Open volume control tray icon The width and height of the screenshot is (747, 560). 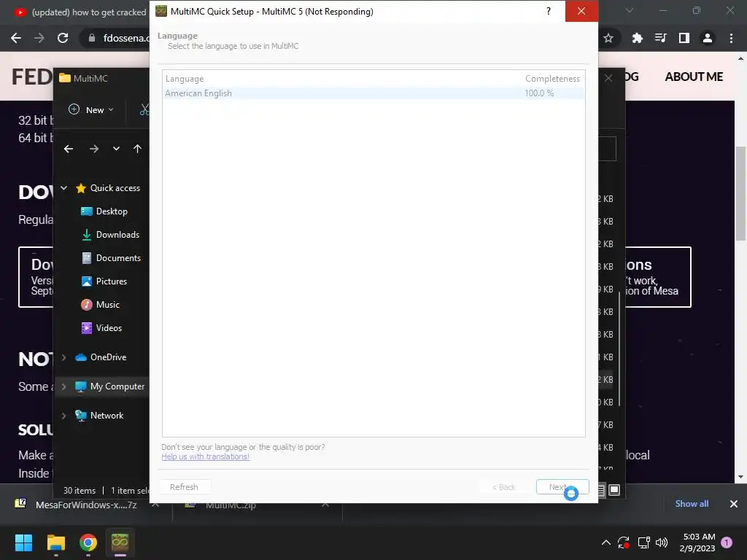point(662,542)
